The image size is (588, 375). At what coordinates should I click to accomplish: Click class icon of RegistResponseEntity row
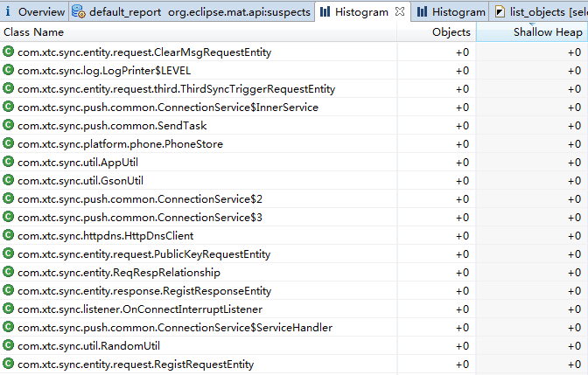click(x=8, y=290)
